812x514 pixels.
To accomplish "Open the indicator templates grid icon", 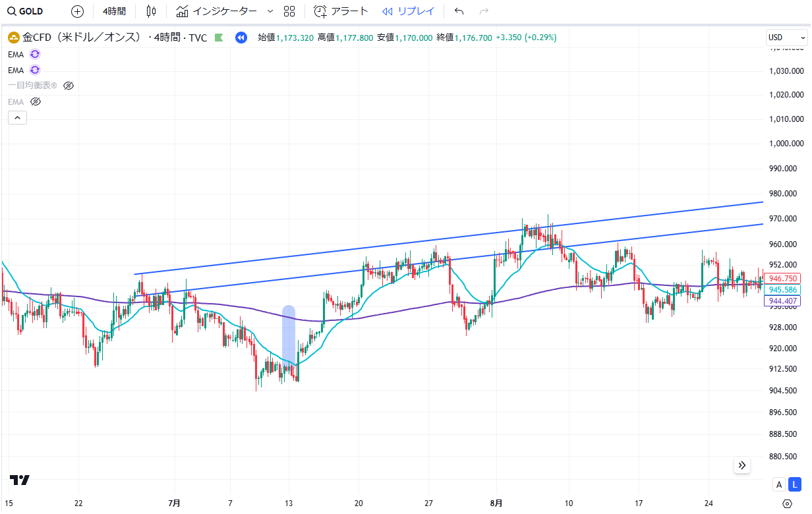I will tap(289, 11).
